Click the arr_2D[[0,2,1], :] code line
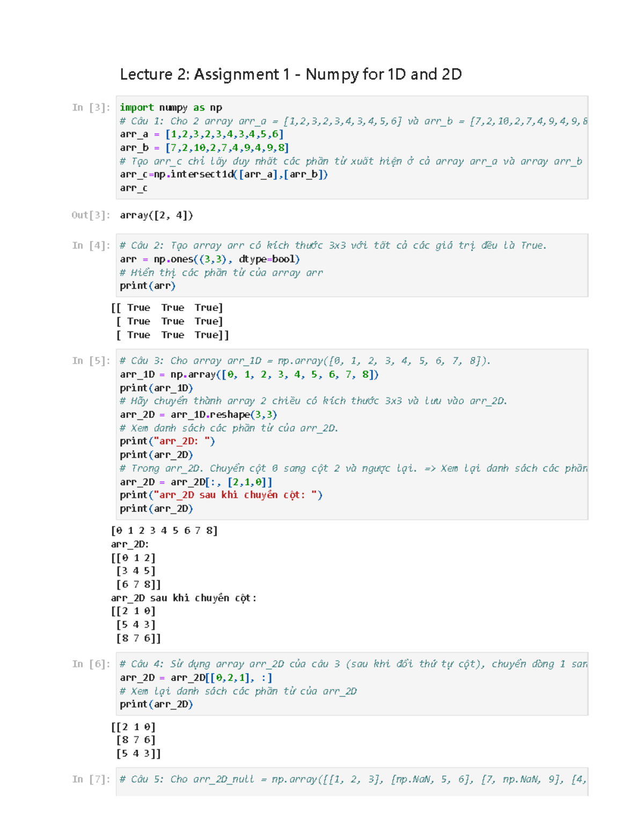Image resolution: width=644 pixels, height=834 pixels. 196,678
